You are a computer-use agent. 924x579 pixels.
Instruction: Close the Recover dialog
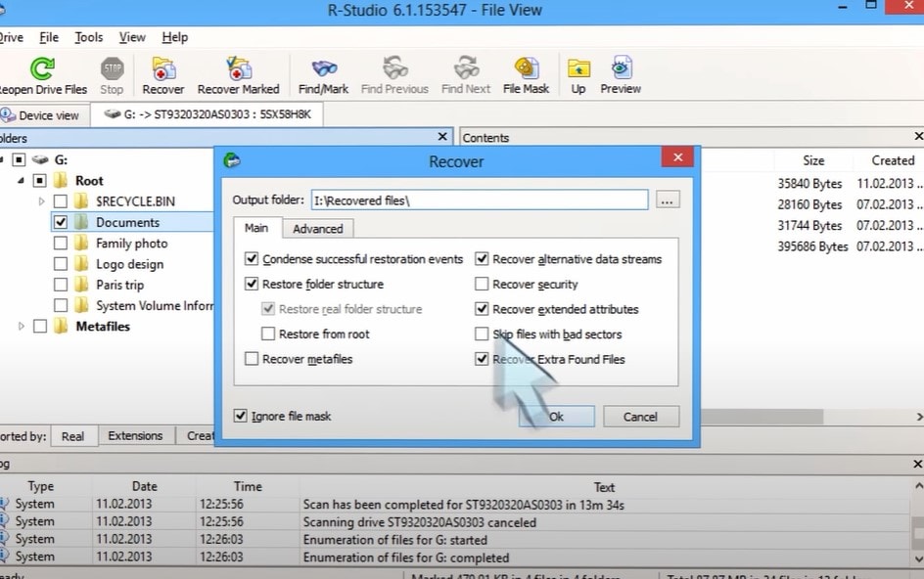677,157
